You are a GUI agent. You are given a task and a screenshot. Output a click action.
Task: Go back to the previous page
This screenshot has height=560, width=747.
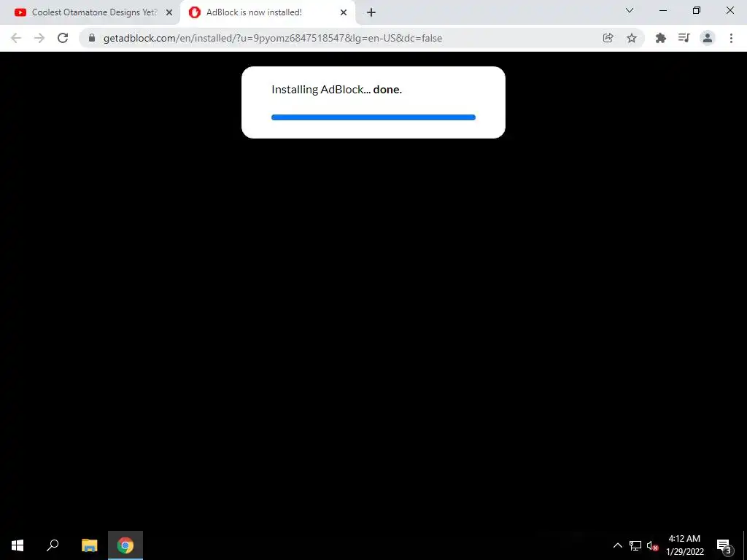point(16,38)
